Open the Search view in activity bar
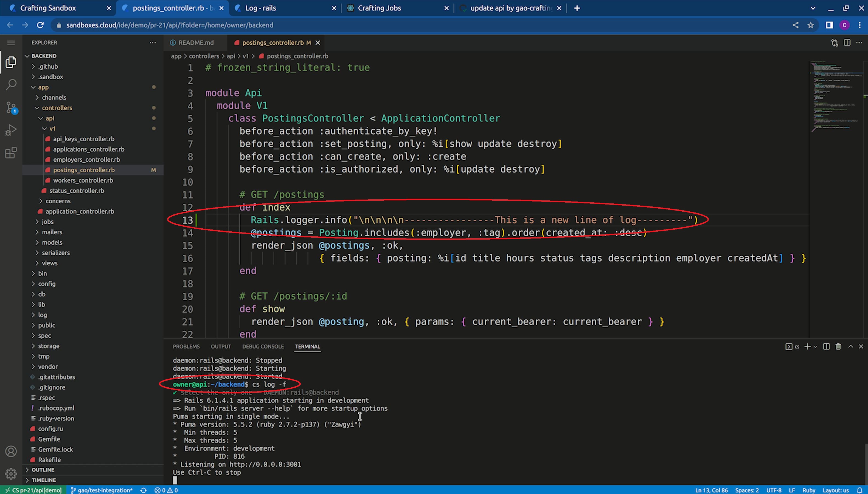 pos(11,84)
